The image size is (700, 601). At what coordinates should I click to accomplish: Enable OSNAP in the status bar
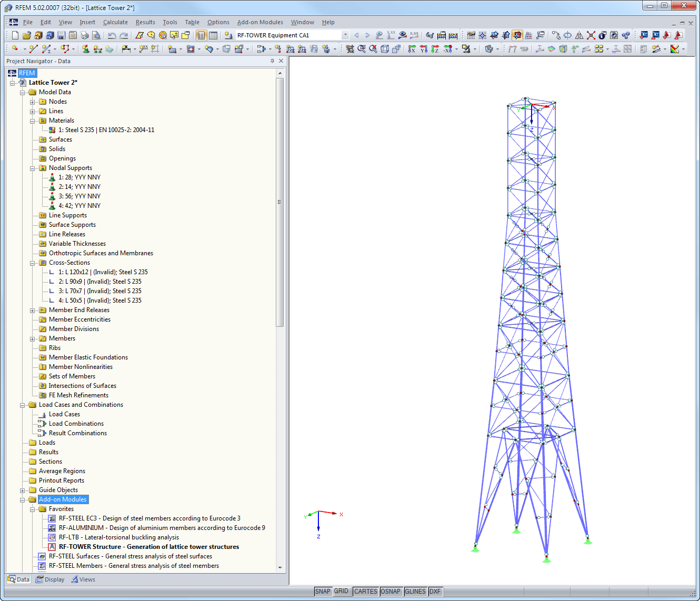pyautogui.click(x=391, y=591)
